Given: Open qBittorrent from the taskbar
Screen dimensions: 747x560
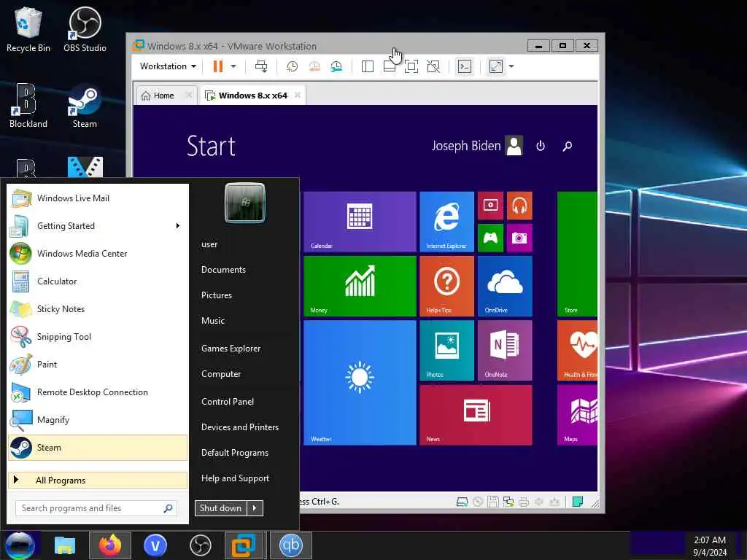Looking at the screenshot, I should 290,545.
